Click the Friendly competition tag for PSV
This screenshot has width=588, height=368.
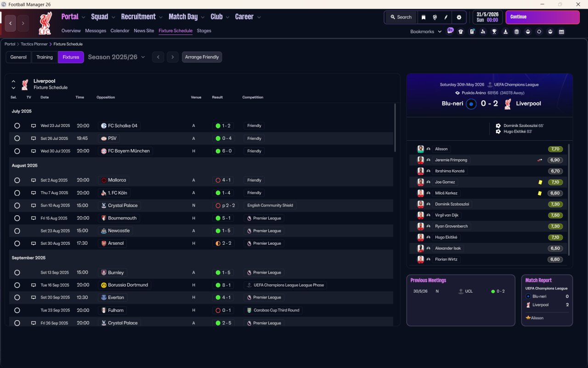[254, 138]
